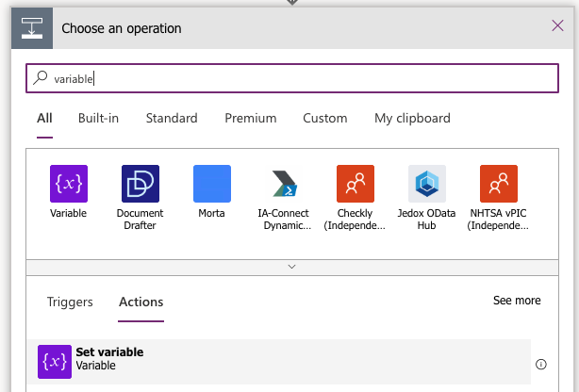Choose the Morta connector icon
The width and height of the screenshot is (579, 392).
[211, 184]
